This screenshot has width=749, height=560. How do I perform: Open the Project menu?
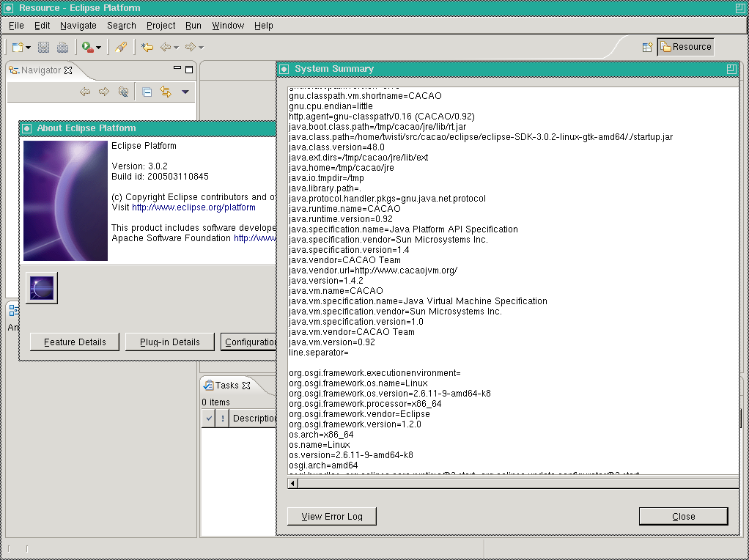(161, 26)
